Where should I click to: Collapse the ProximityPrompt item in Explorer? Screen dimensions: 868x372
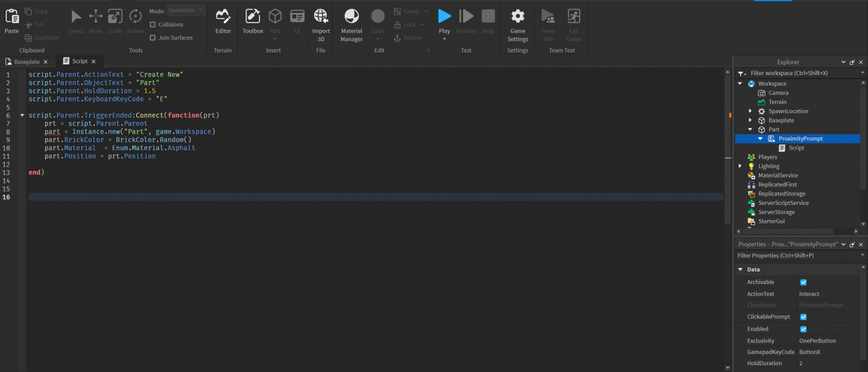(759, 138)
